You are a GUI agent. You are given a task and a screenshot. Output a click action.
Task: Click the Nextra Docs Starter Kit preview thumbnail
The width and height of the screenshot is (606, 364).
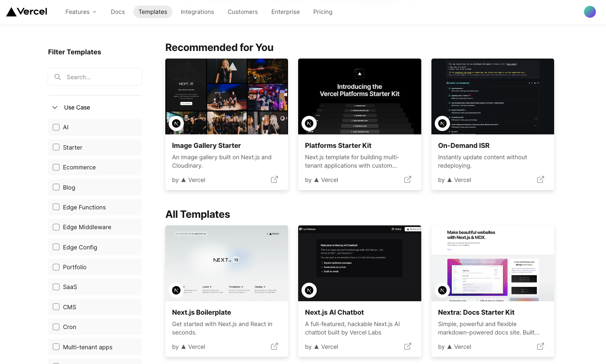[493, 263]
